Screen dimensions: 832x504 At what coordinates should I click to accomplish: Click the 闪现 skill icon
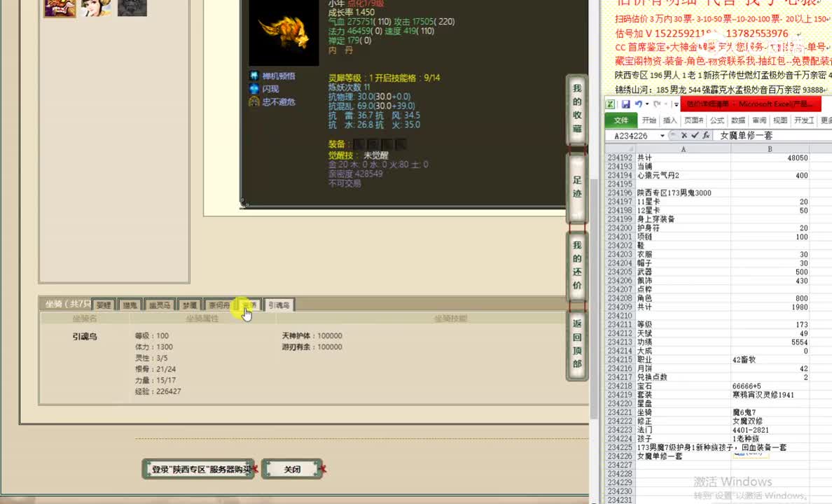pyautogui.click(x=254, y=89)
